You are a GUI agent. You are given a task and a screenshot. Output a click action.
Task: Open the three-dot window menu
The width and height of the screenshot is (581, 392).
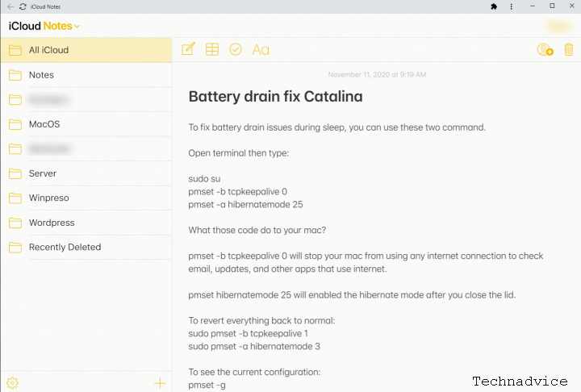512,6
